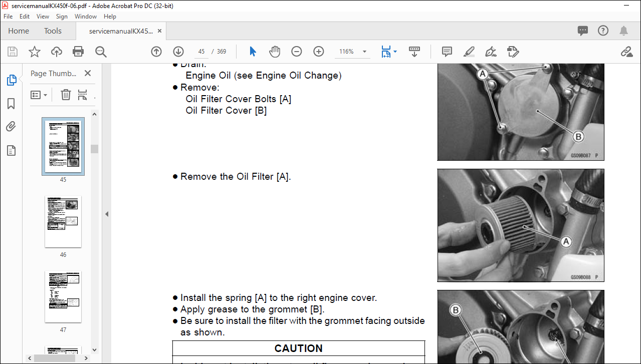Open the notifications bell
641x364 pixels.
(623, 31)
